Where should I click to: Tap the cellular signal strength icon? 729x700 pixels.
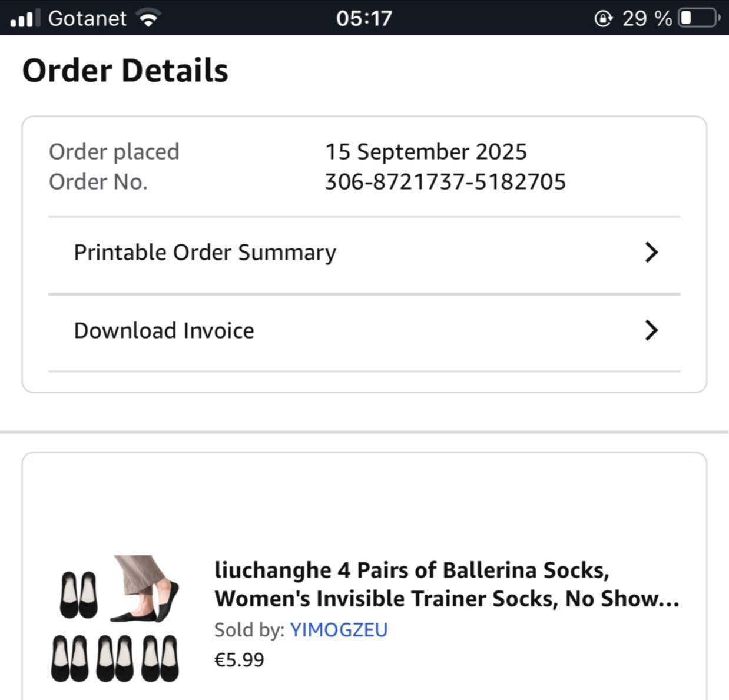25,18
